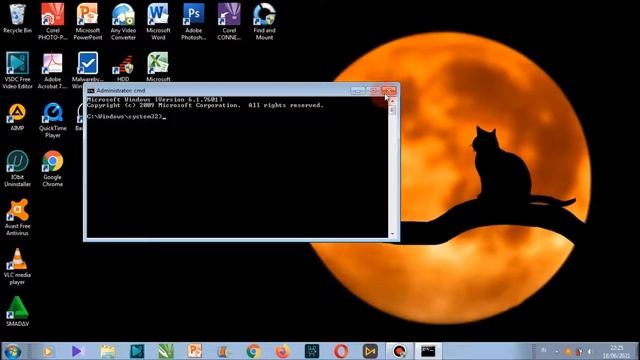The height and width of the screenshot is (360, 640).
Task: Select the Malwarebytes desktop icon
Action: pos(87,67)
